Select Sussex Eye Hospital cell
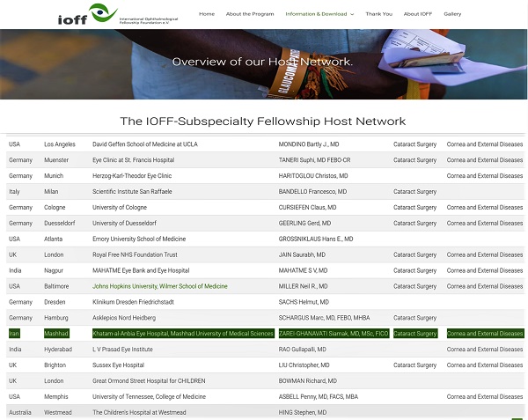 coord(118,365)
